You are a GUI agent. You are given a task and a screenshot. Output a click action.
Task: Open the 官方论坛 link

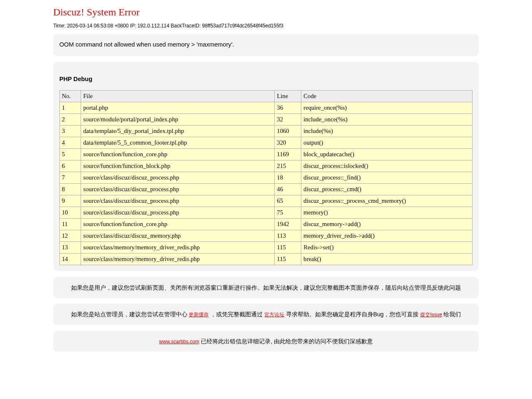[274, 315]
